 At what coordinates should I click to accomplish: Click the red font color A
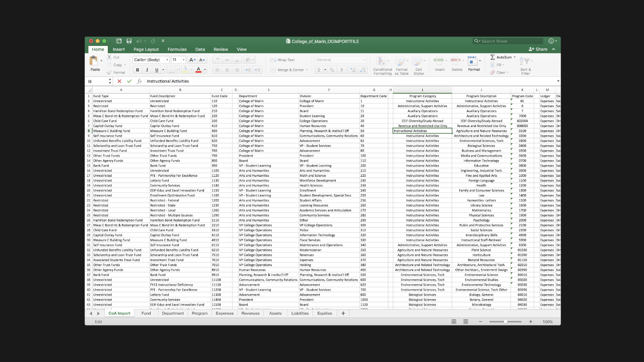(x=199, y=70)
